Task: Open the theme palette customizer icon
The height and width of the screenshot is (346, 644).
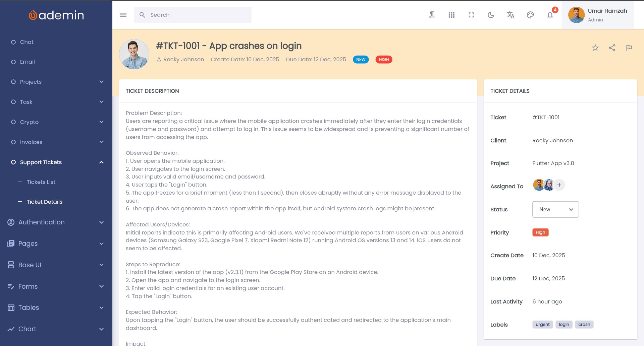Action: [530, 15]
